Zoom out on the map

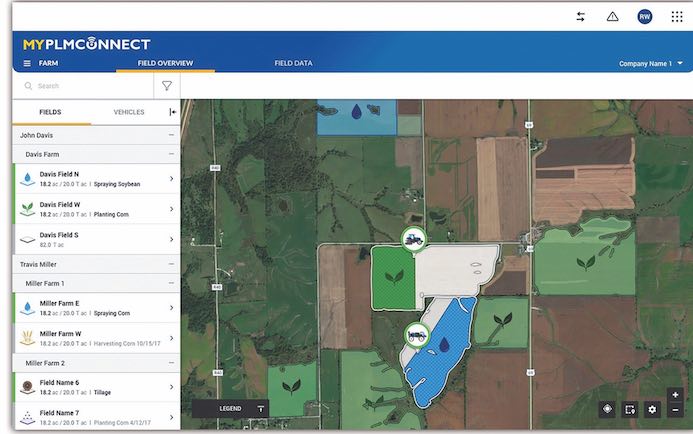676,410
